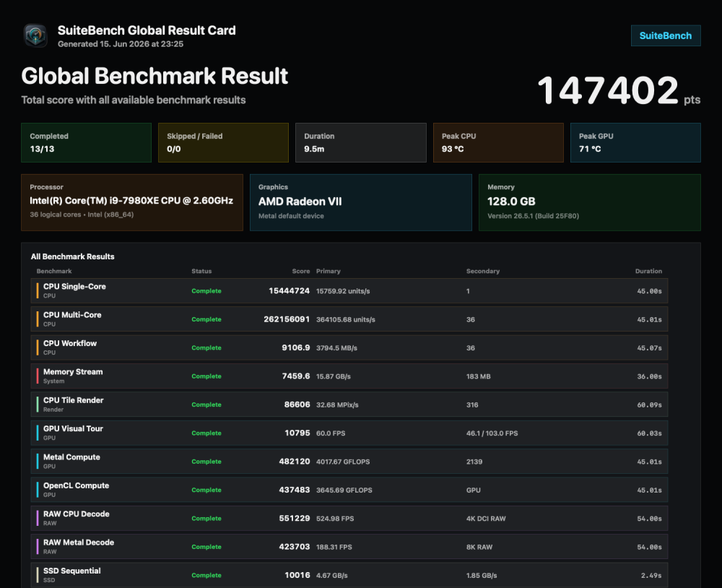Click the 3645.69 GFLOPS primary value
This screenshot has height=588, width=722.
tap(344, 490)
